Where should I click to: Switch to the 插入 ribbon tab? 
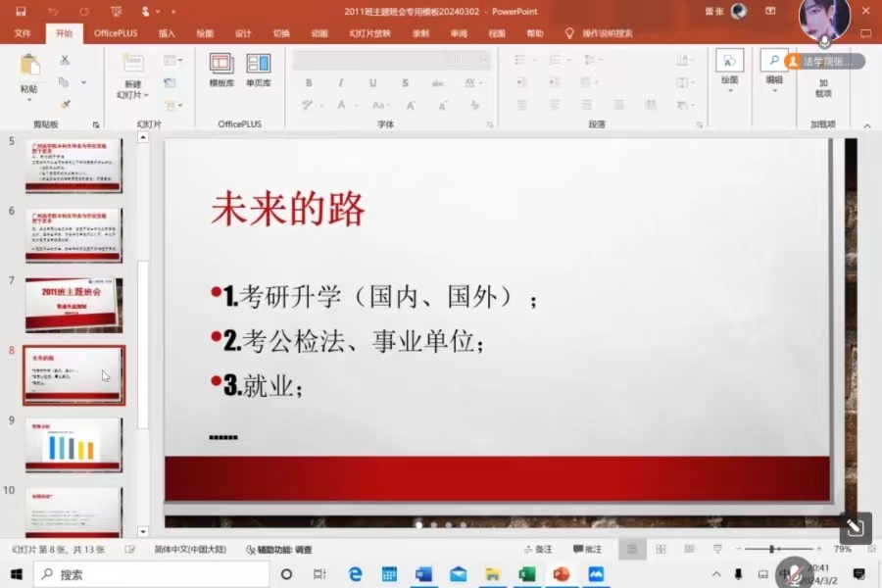point(167,33)
